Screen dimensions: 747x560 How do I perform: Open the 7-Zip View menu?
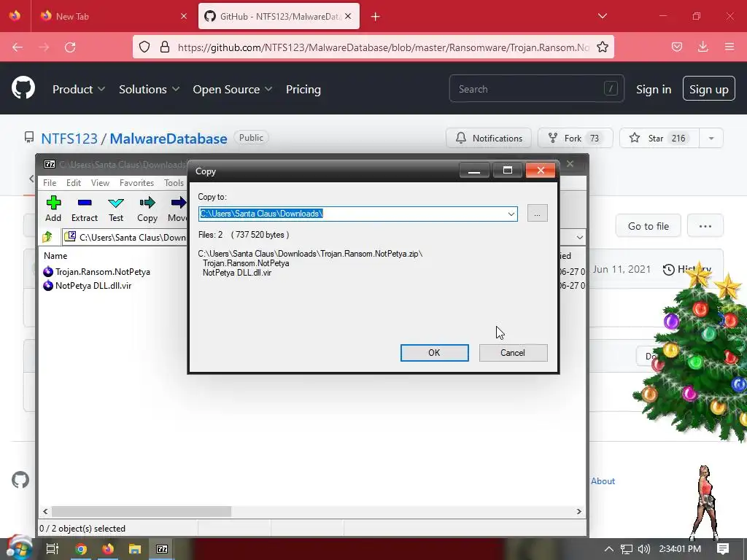100,183
